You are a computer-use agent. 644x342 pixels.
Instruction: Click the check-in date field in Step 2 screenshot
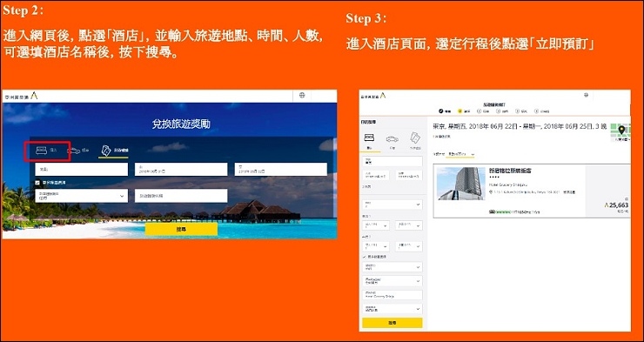point(181,169)
